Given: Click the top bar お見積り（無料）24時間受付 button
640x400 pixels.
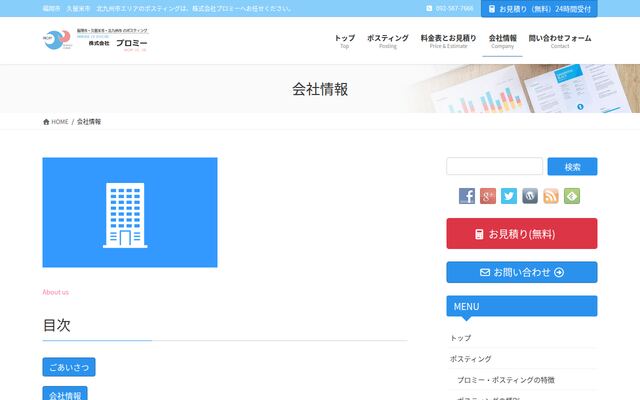Looking at the screenshot, I should [539, 9].
